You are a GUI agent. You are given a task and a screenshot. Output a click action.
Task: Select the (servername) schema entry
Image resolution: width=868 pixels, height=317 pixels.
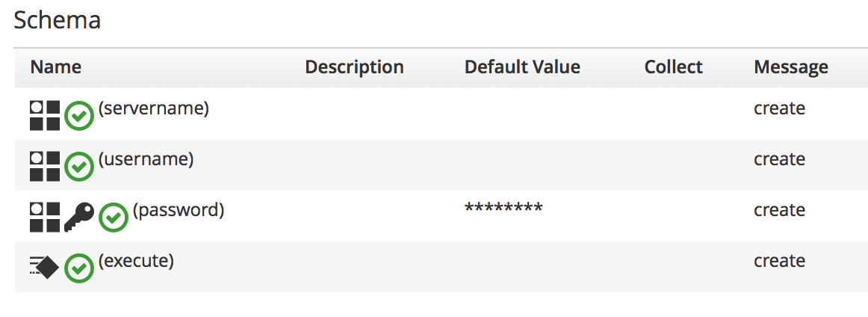[x=154, y=108]
